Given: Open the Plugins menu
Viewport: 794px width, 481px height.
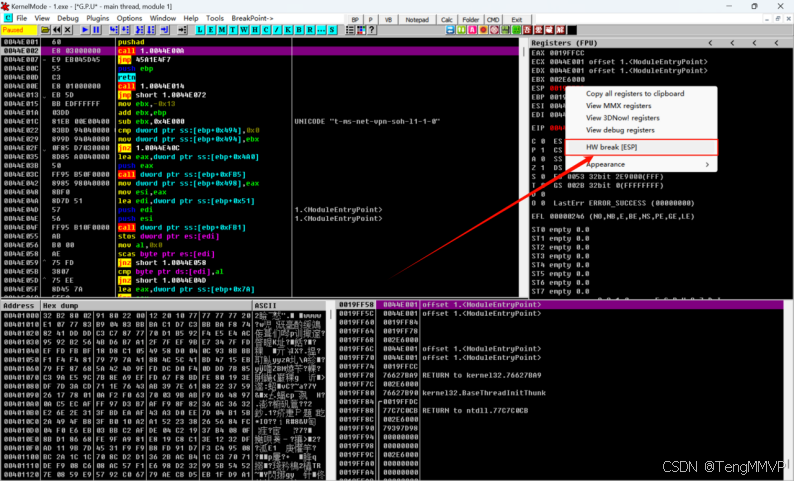Looking at the screenshot, I should point(98,18).
